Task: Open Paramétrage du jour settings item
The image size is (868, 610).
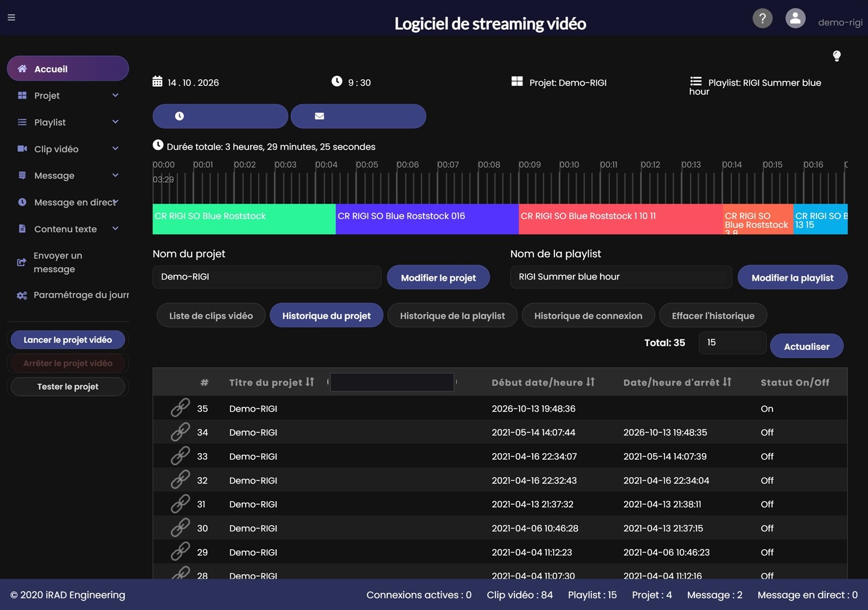Action: pos(68,295)
